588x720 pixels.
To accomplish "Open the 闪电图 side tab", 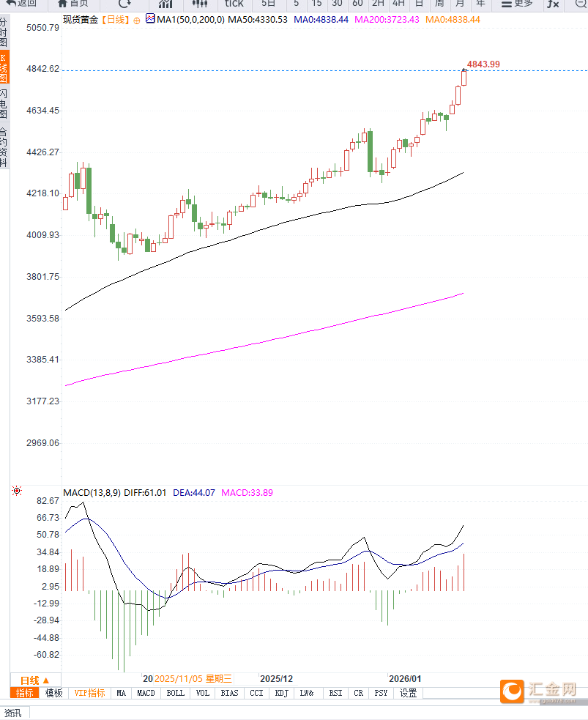I will point(4,103).
